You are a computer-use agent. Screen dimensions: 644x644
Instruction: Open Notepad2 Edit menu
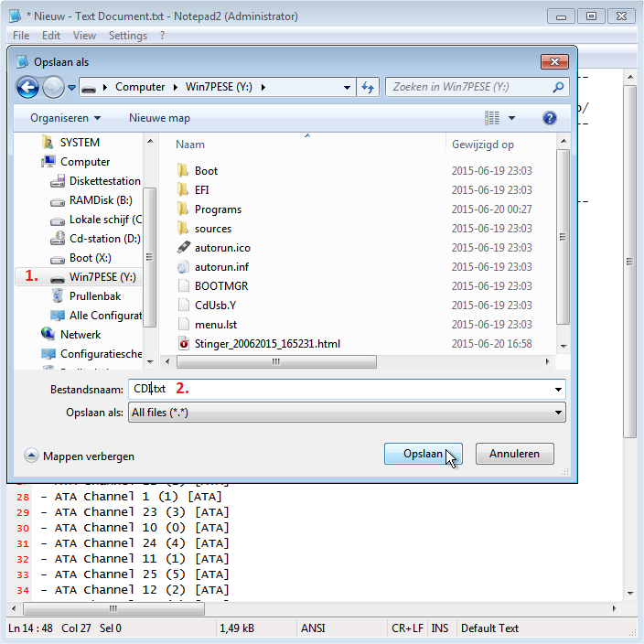51,36
